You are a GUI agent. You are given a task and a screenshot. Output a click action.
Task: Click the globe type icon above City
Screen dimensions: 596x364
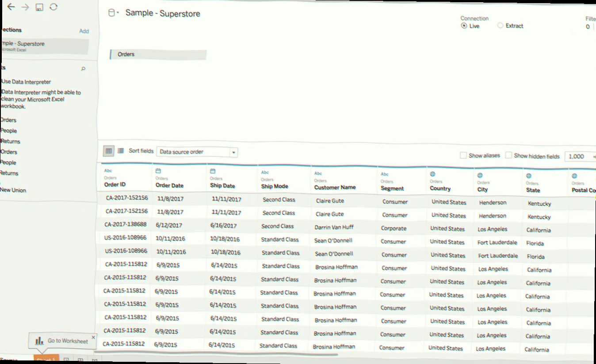480,175
